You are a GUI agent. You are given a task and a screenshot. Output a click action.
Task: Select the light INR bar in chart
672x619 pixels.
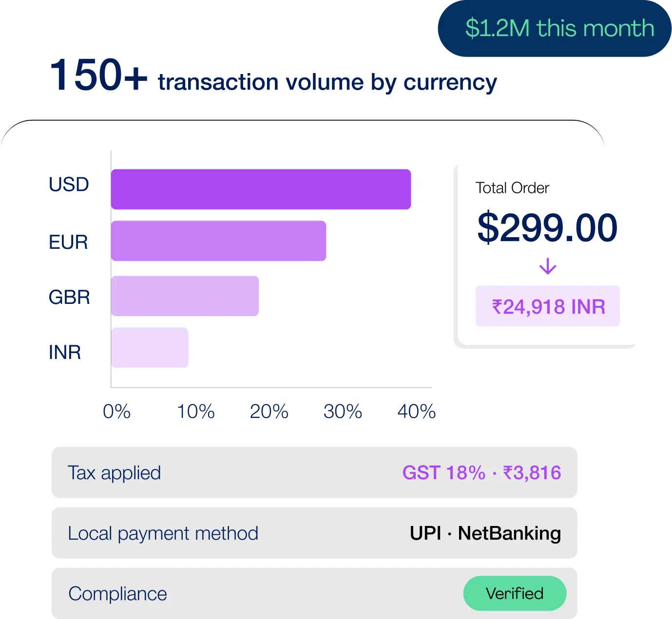(x=150, y=348)
